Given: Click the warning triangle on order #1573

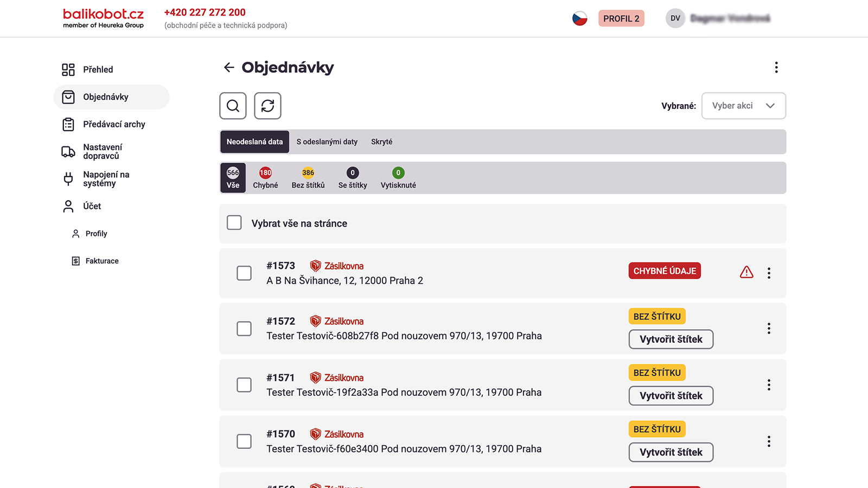Looking at the screenshot, I should [746, 272].
